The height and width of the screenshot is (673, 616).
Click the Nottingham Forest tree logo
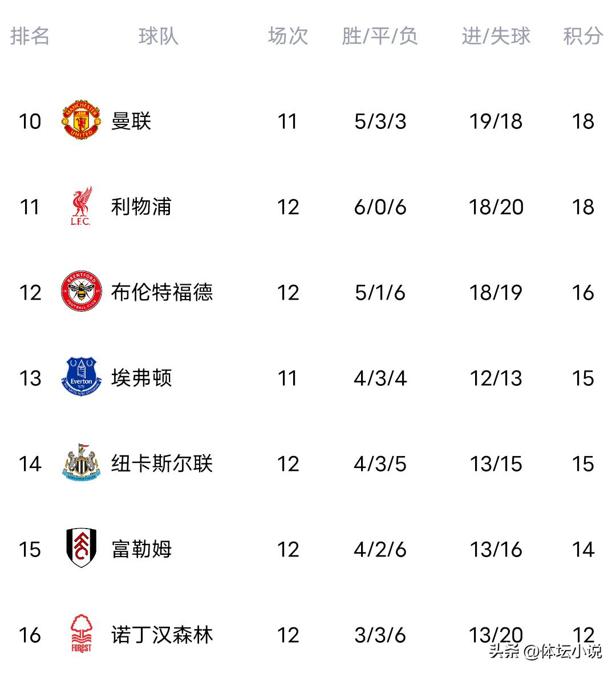point(81,634)
